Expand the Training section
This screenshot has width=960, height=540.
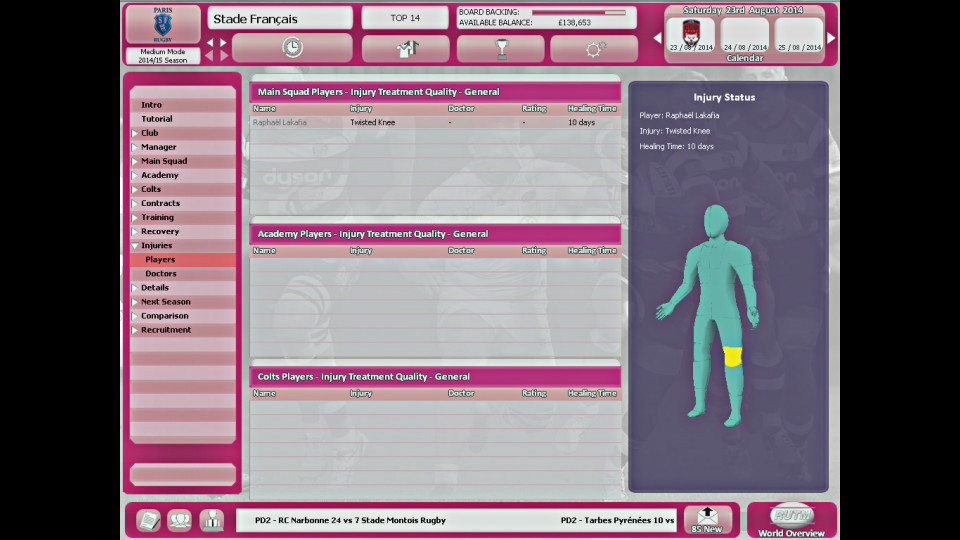[135, 217]
